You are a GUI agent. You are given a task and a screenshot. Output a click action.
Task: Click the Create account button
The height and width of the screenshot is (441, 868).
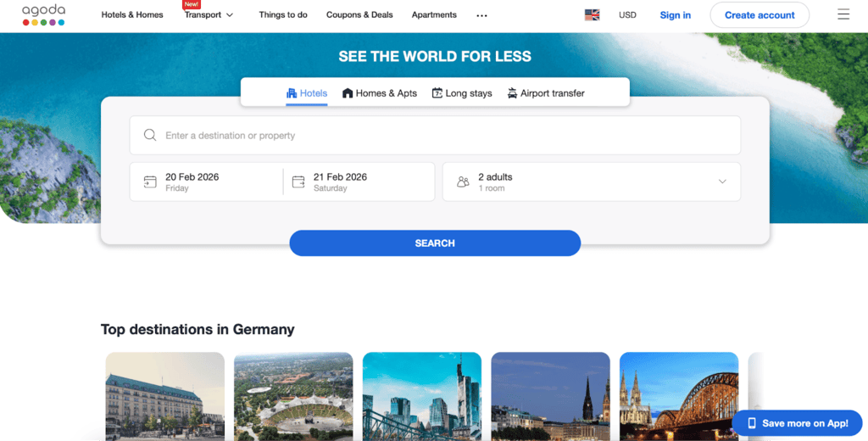pos(759,15)
